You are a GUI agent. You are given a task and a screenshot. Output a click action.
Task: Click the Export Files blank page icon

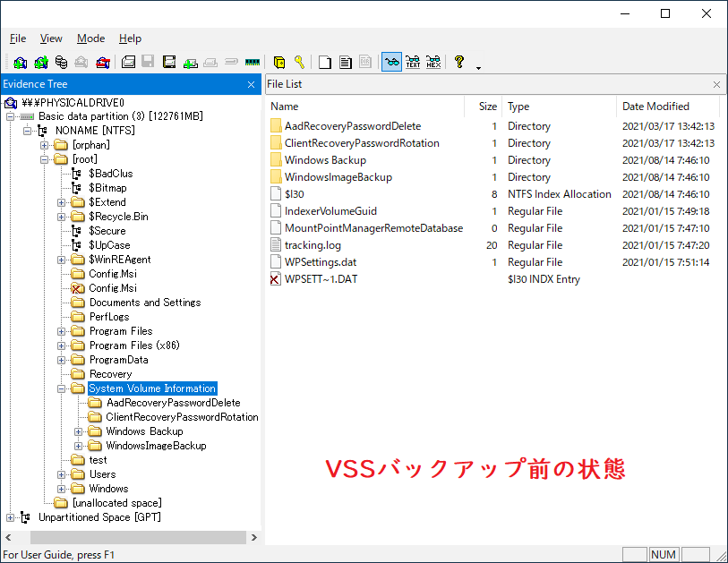[x=325, y=62]
